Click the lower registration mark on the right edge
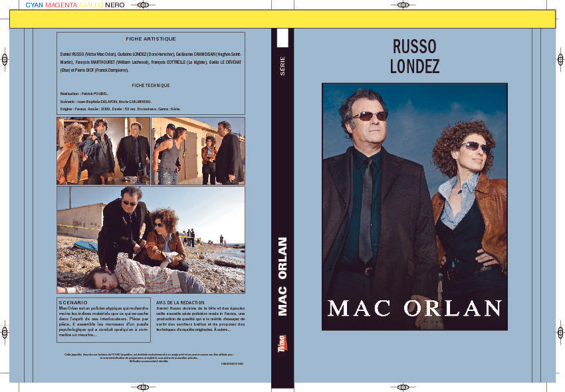Screen dimensions: 565x392 coord(560,332)
